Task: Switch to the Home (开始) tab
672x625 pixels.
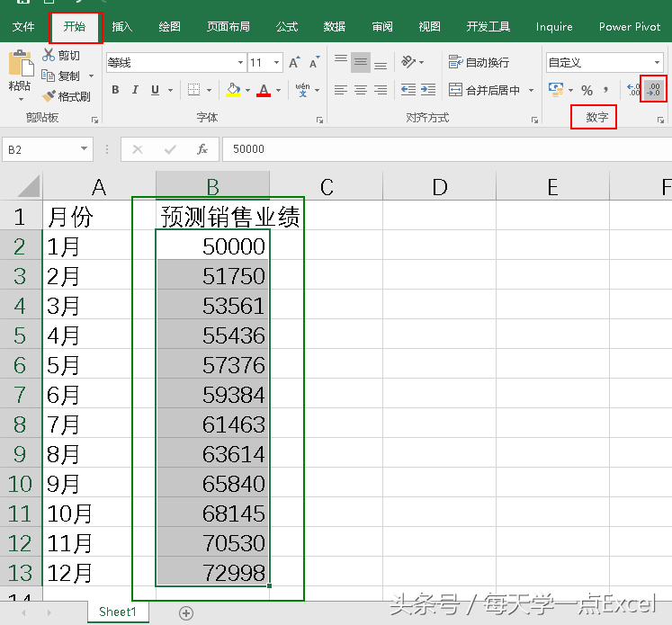Action: point(75,27)
